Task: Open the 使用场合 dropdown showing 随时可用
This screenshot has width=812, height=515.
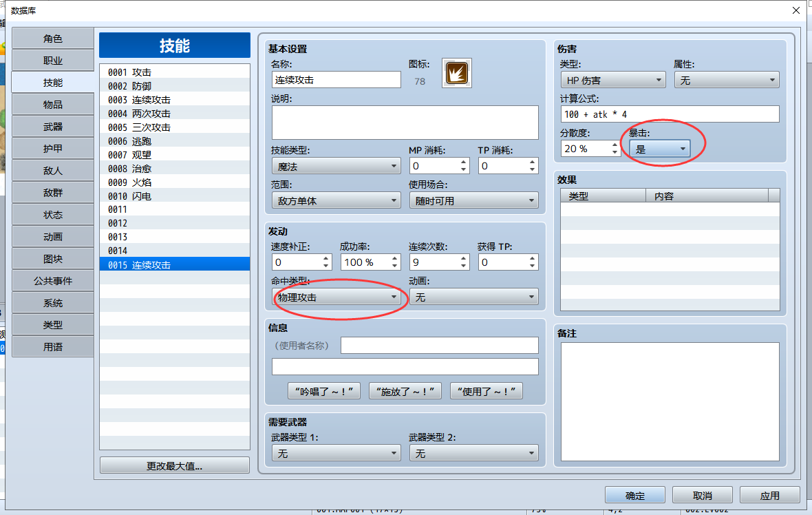Action: pos(474,200)
